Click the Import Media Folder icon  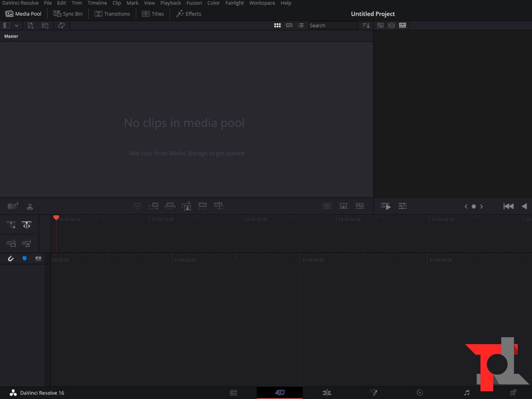point(45,25)
